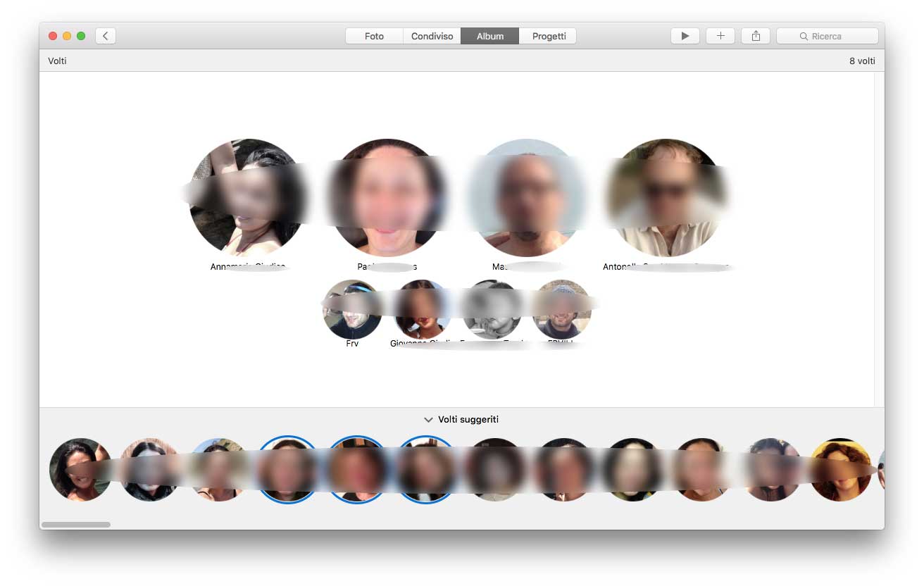This screenshot has width=924, height=586.
Task: Select the Album tab
Action: click(x=490, y=36)
